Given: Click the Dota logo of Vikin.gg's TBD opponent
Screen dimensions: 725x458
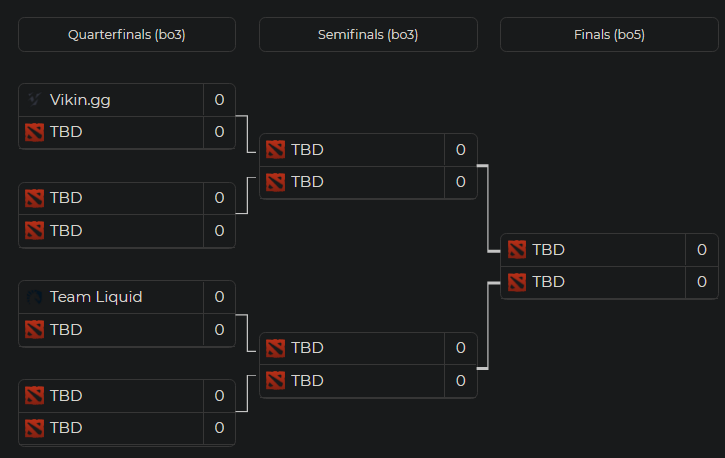Looking at the screenshot, I should (35, 132).
